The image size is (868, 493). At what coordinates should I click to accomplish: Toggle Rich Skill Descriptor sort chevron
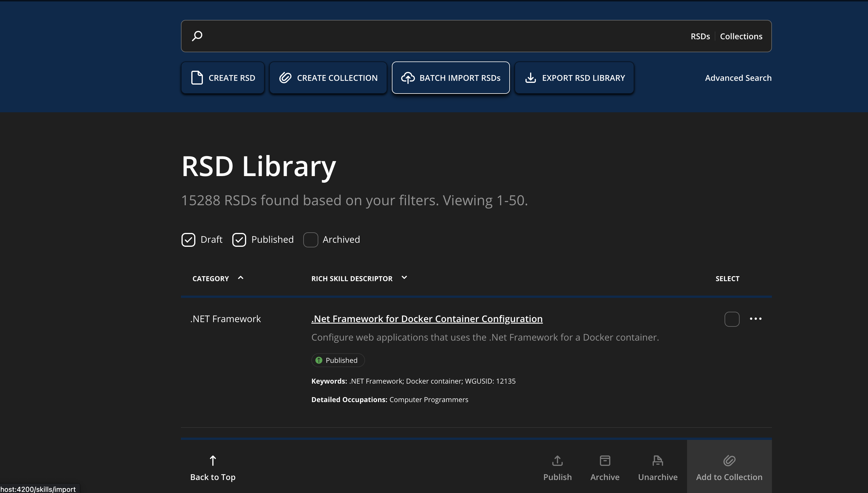[x=404, y=278]
